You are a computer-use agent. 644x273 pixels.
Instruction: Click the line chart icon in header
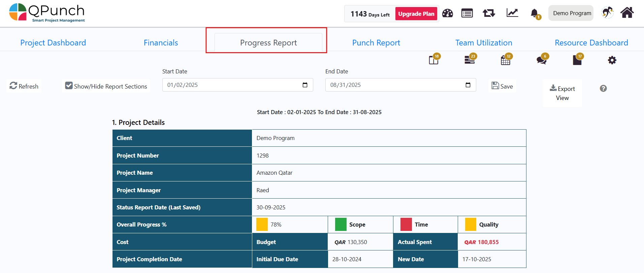coord(512,13)
